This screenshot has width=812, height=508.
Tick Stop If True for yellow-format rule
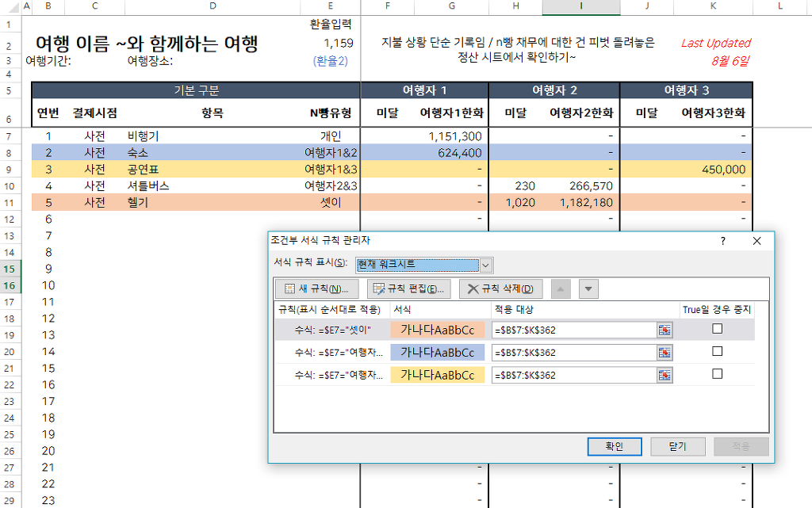(717, 373)
